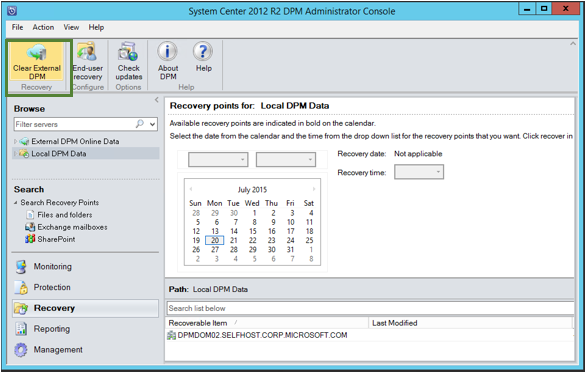587x376 pixels.
Task: Open the Action menu
Action: [x=43, y=27]
